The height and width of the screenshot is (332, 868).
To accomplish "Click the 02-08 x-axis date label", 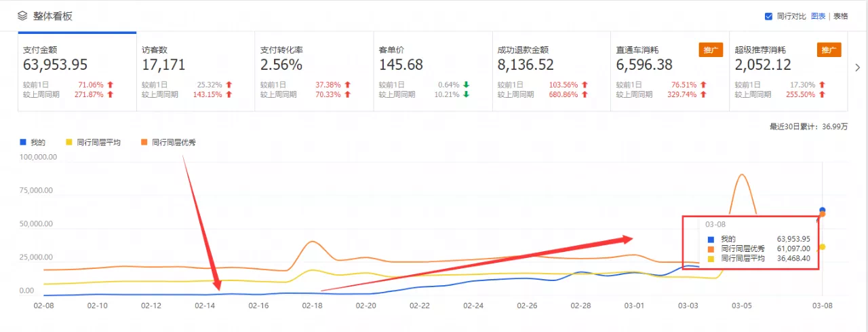I will (x=44, y=306).
